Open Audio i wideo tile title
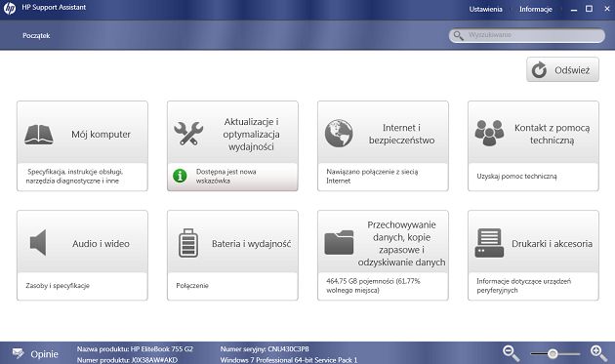This screenshot has height=364, width=615. pyautogui.click(x=101, y=244)
